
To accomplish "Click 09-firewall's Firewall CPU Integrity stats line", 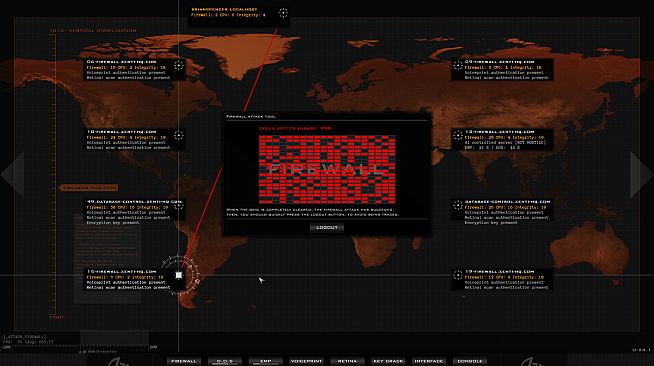I will pyautogui.click(x=503, y=67).
